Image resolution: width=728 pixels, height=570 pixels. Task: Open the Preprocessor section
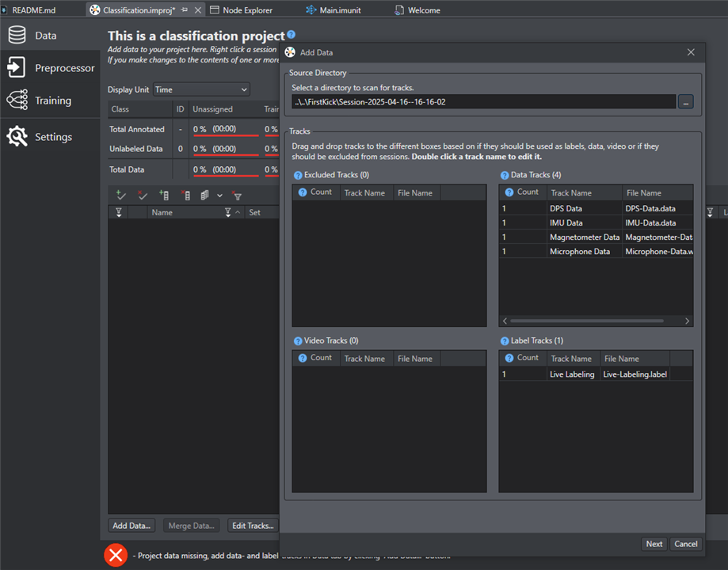click(x=50, y=68)
